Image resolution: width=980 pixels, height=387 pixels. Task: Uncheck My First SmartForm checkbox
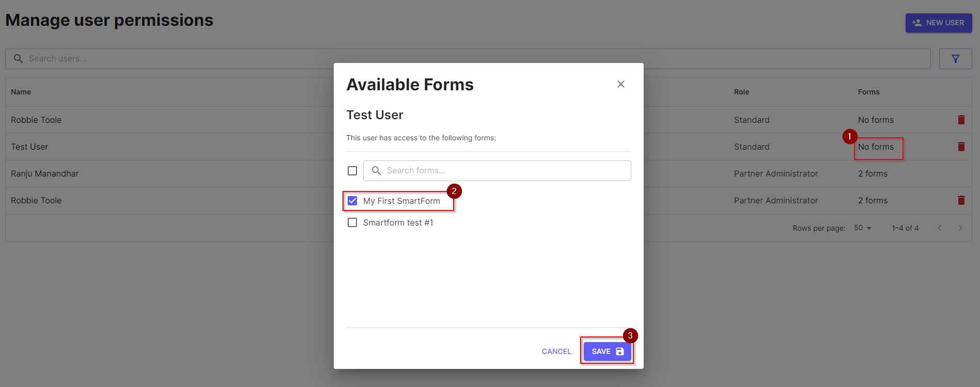pyautogui.click(x=352, y=201)
